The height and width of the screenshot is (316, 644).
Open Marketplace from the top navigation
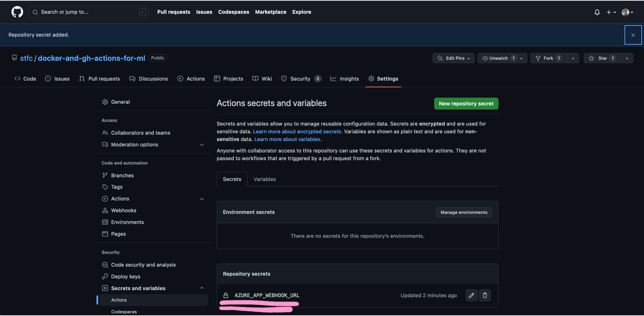(271, 12)
